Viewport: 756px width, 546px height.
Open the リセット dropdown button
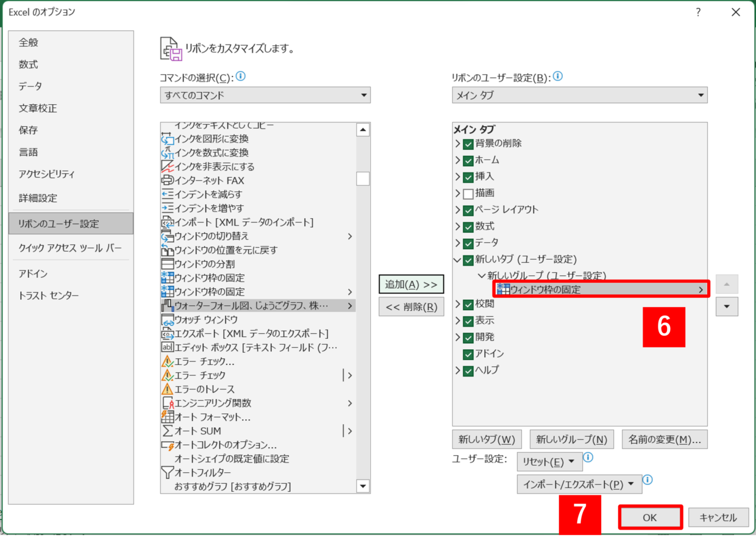pyautogui.click(x=549, y=461)
